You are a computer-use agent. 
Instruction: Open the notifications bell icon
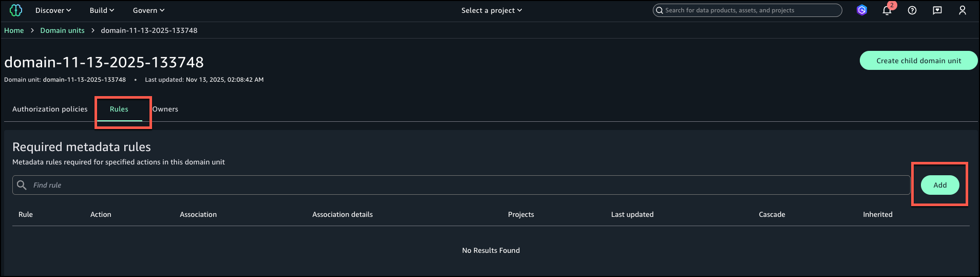(887, 11)
